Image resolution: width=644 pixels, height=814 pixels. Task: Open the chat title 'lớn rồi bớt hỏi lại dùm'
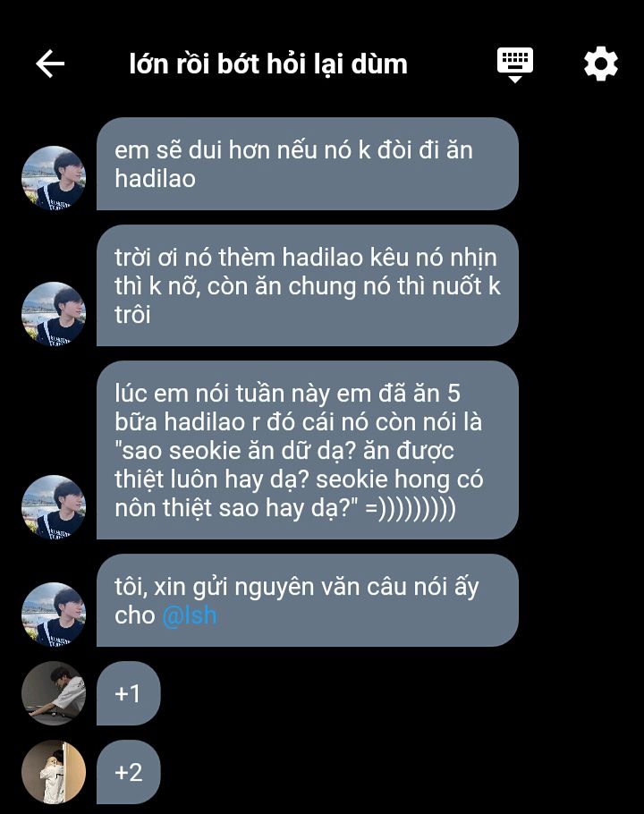click(x=268, y=64)
